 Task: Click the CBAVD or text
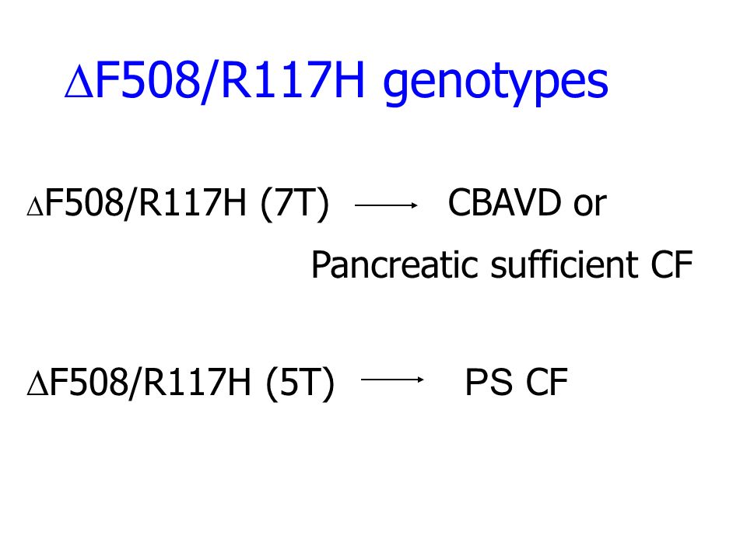(528, 203)
